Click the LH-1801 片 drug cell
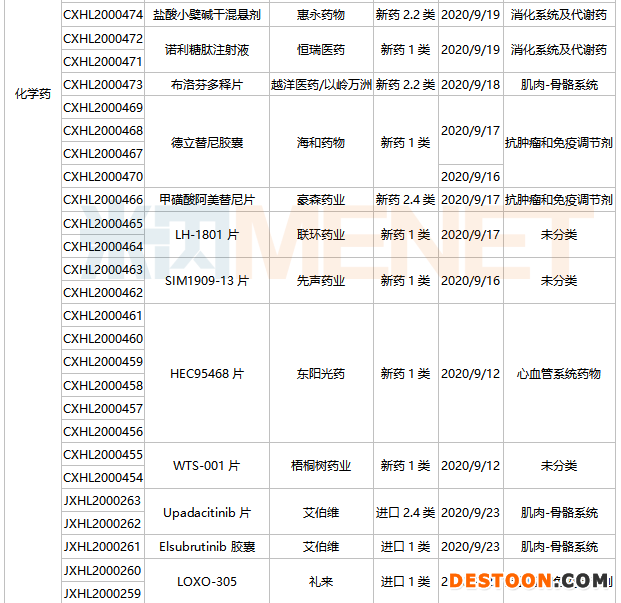 pos(207,235)
